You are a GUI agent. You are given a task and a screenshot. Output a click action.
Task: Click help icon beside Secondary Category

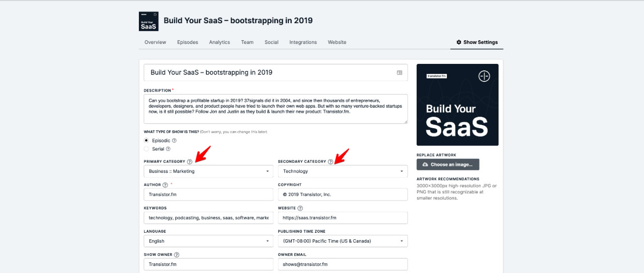(x=330, y=162)
